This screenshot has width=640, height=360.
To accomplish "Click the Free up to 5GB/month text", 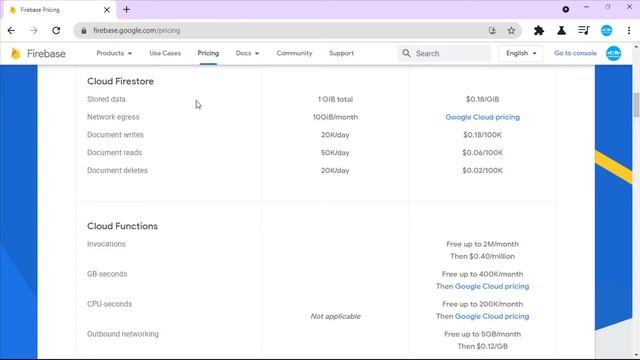I will pos(482,334).
